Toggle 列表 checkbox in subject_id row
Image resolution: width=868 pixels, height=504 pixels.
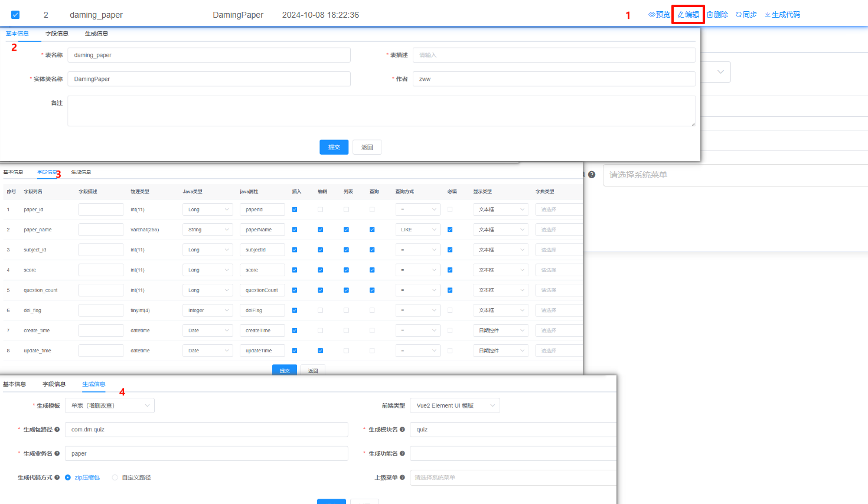point(346,250)
